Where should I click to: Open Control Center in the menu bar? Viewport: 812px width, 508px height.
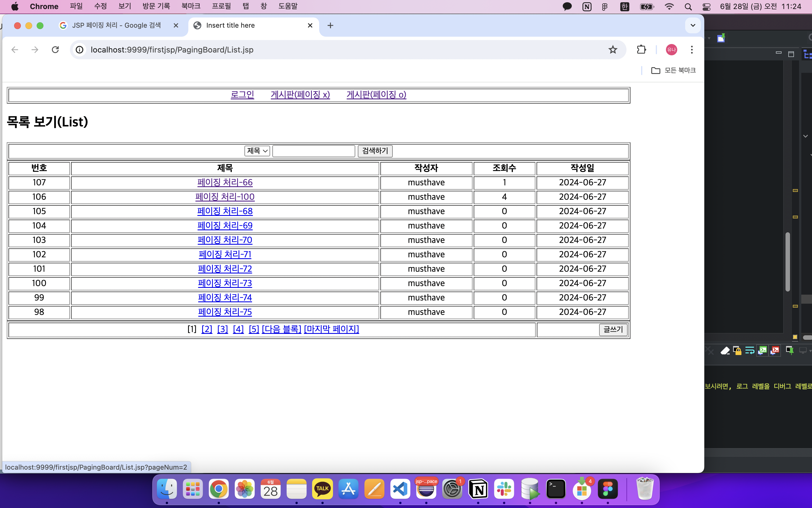[706, 7]
